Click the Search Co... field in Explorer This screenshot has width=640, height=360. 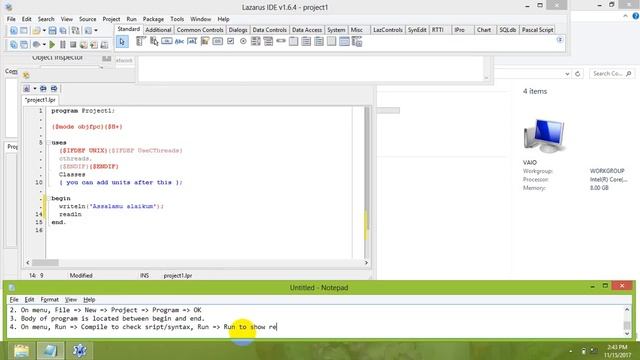[611, 74]
